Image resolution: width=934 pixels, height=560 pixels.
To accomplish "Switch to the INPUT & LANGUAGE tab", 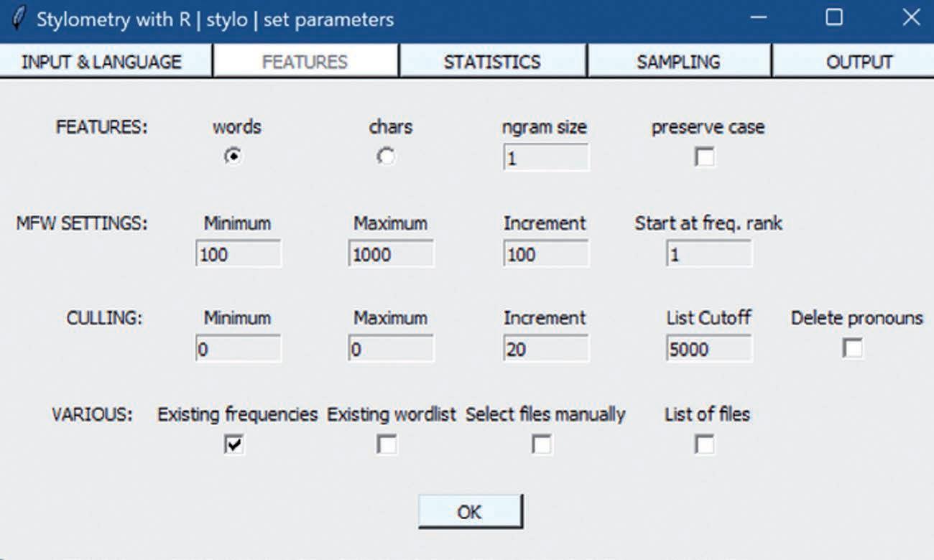I will pyautogui.click(x=101, y=62).
